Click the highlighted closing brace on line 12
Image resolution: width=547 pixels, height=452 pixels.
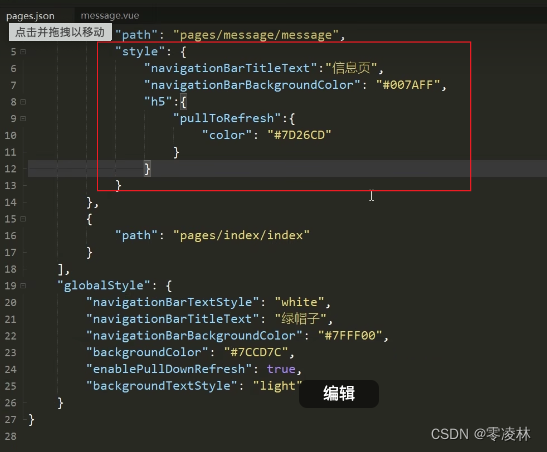[147, 169]
